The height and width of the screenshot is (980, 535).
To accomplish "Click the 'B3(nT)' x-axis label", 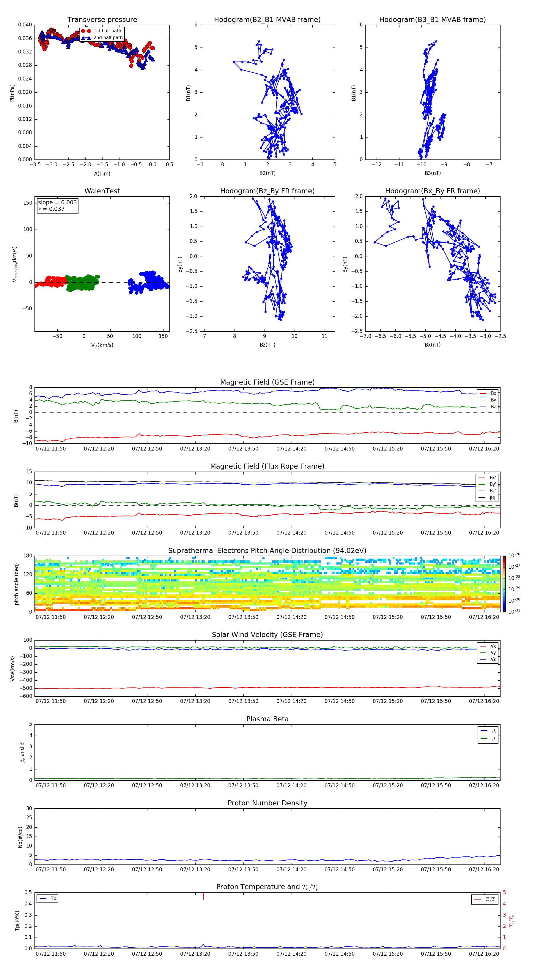I will click(x=432, y=173).
